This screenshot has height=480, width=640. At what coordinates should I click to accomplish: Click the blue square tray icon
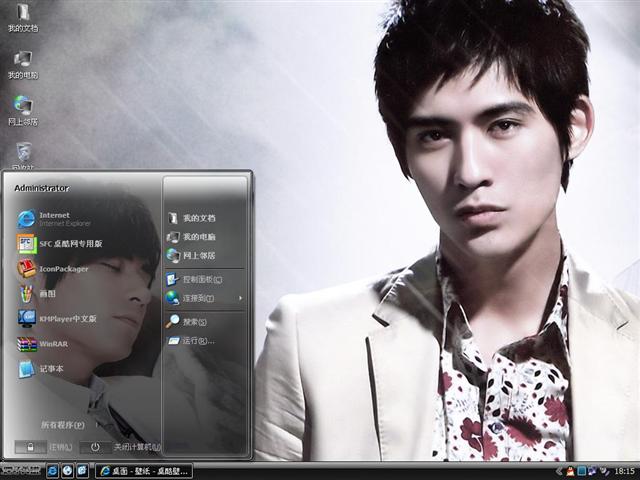(582, 471)
